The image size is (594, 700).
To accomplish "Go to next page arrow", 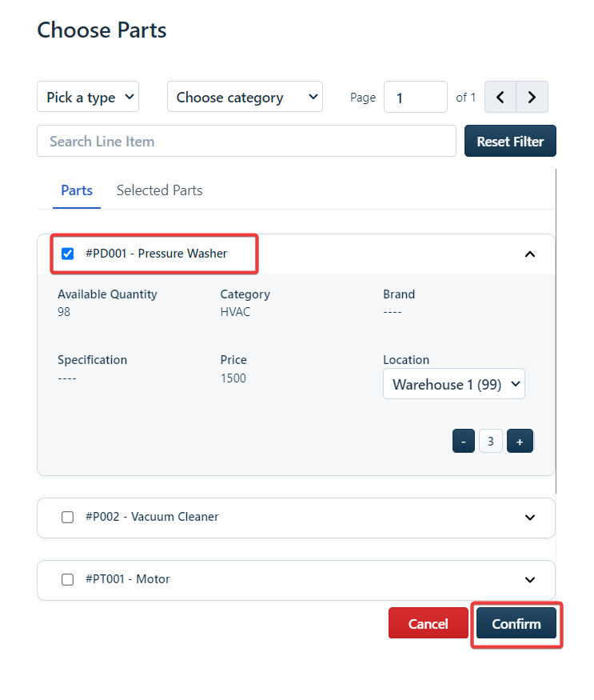I will coord(532,98).
